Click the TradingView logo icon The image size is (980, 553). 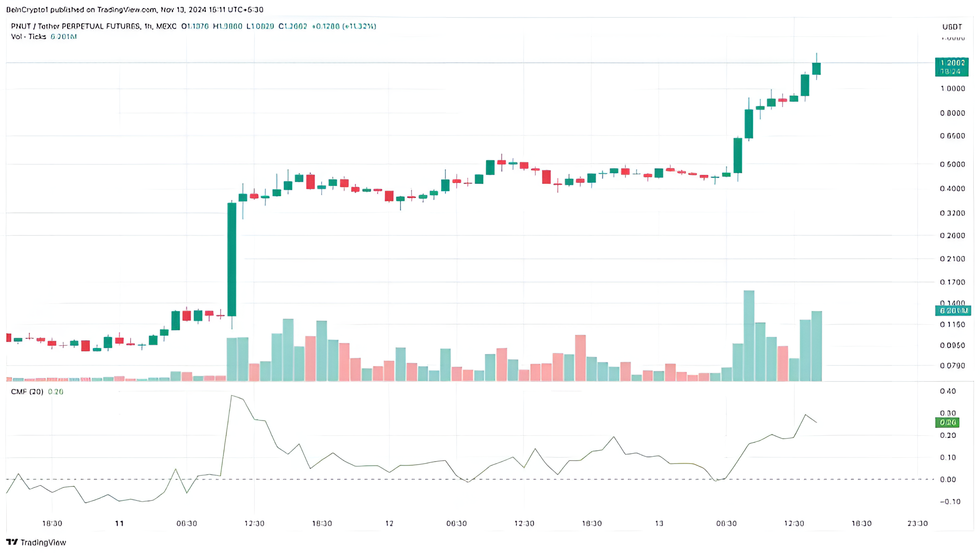[12, 542]
